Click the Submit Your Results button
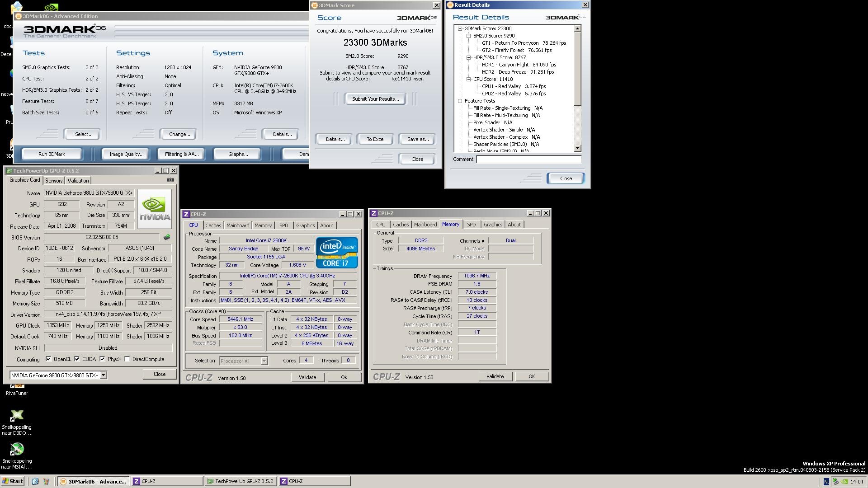Image resolution: width=868 pixels, height=488 pixels. coord(375,99)
